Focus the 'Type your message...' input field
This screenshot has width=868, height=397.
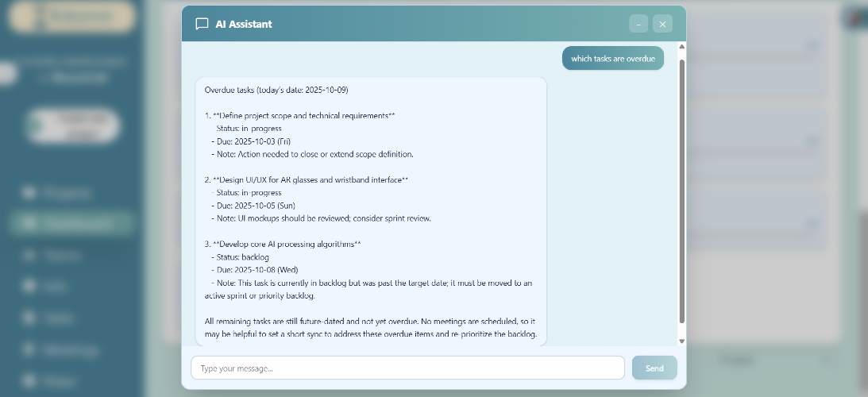(407, 368)
